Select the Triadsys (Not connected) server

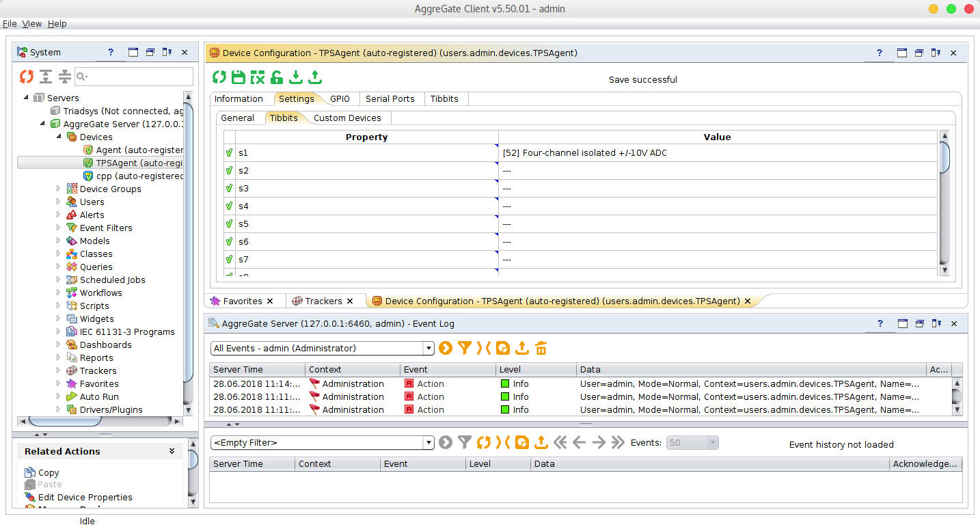(117, 111)
